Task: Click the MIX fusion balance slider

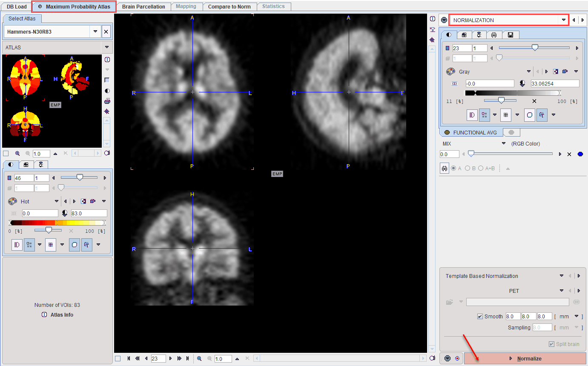Action: coord(511,154)
